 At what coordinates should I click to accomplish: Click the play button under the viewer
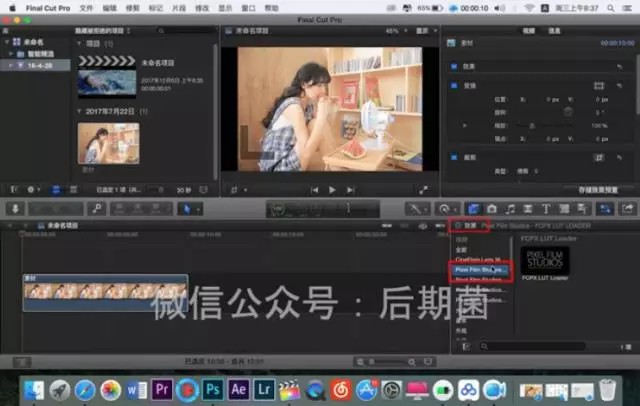point(332,189)
